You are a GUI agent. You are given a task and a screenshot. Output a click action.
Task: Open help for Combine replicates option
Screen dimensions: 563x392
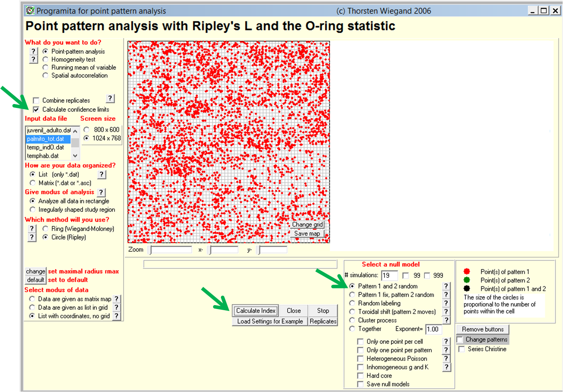coord(110,99)
